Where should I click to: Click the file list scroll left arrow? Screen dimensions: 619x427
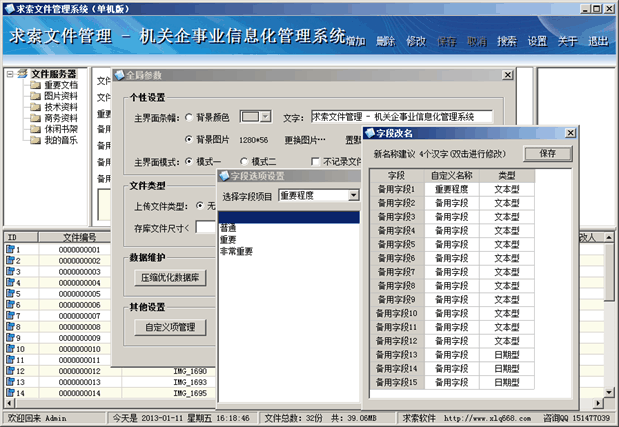pyautogui.click(x=9, y=403)
